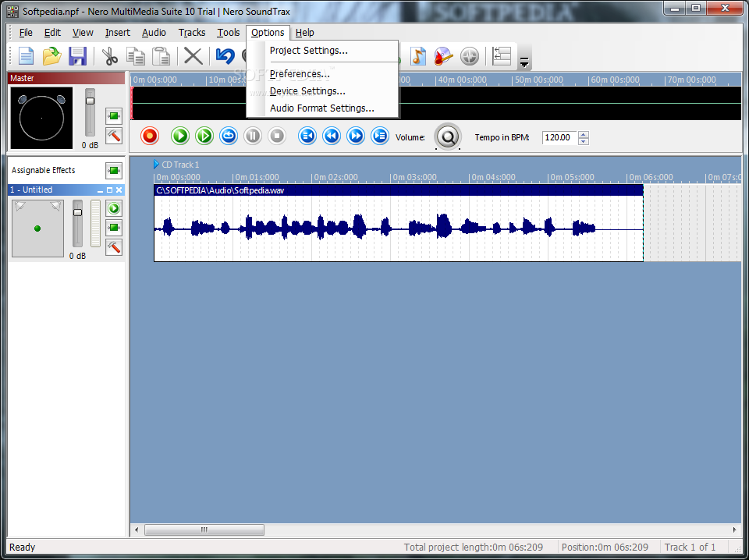The width and height of the screenshot is (749, 560).
Task: Click the hammer icon on track 1 Untitled
Action: (x=114, y=247)
